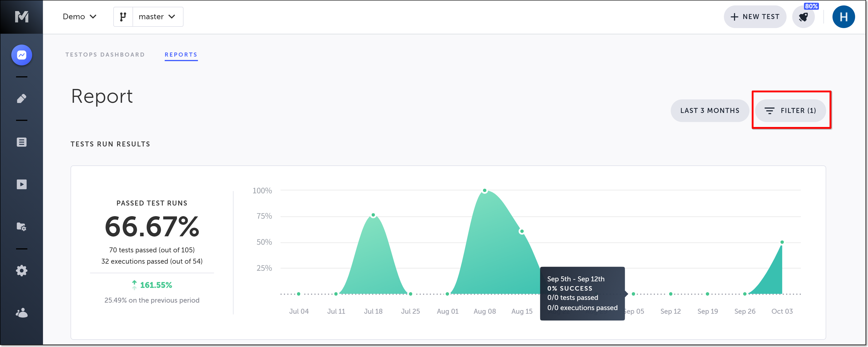Click the Oct 03 data point on chart

(x=782, y=242)
